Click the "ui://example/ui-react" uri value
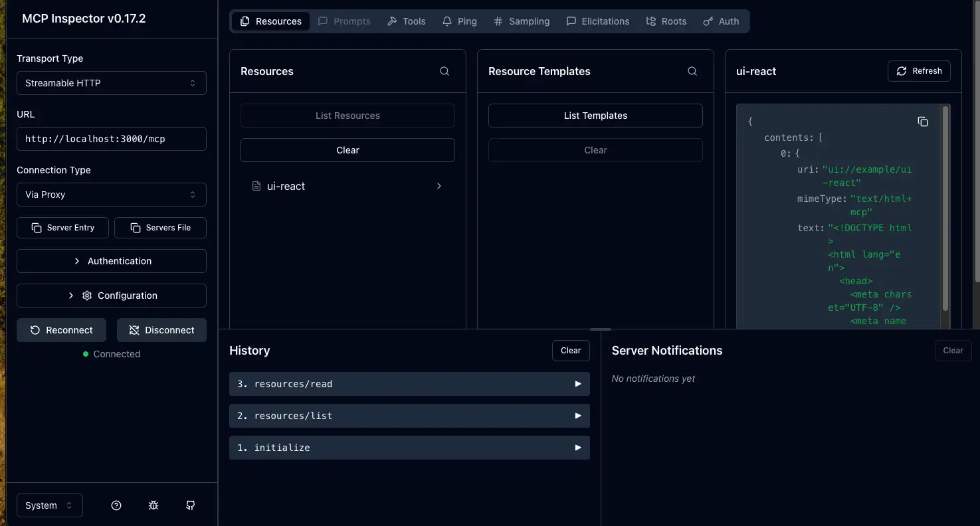The width and height of the screenshot is (980, 526). [867, 176]
